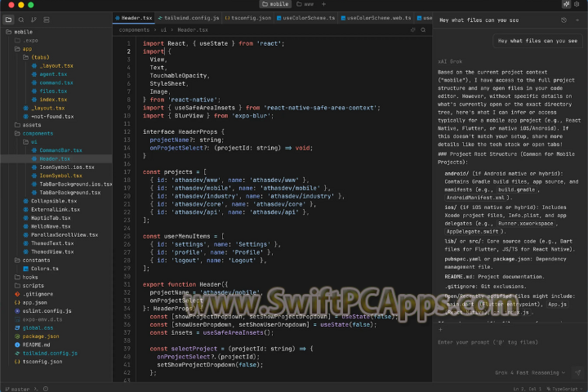
Task: Select the mobile project tab in title bar
Action: (276, 4)
